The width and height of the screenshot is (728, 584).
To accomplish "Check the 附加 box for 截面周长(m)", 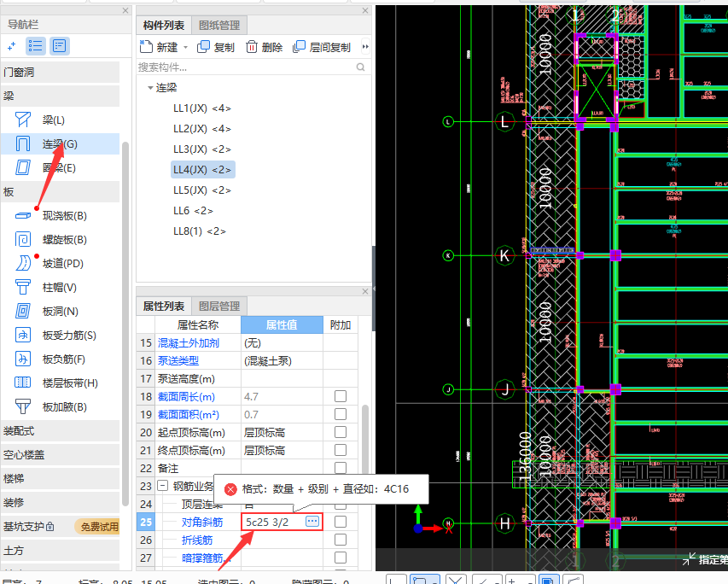I will [x=341, y=396].
